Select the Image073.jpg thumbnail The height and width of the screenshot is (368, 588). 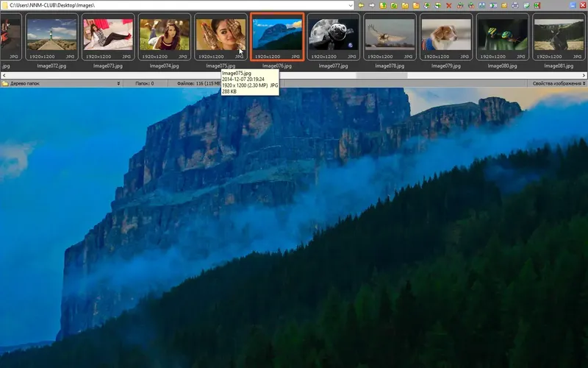point(108,37)
